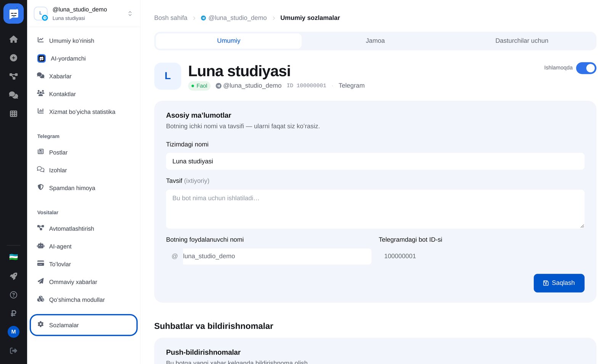Screen dimensions: 610x364
Task: Click the Tavsif description textarea
Action: click(x=375, y=209)
